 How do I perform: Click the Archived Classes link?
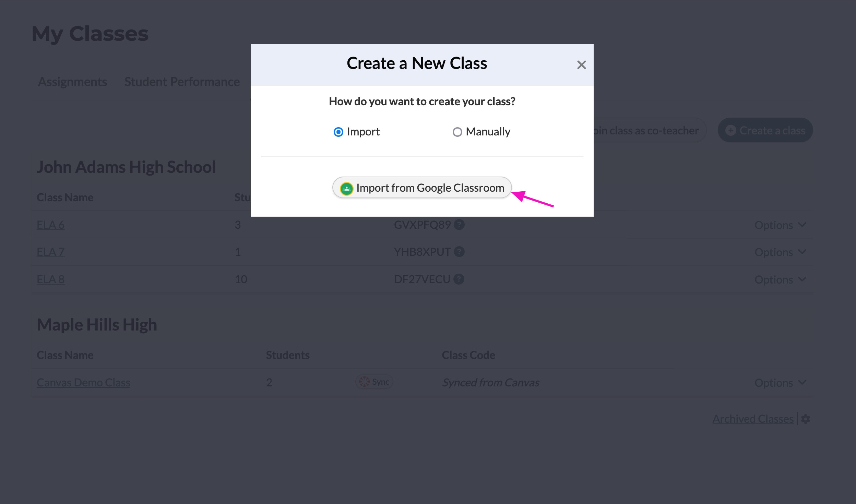pos(753,419)
